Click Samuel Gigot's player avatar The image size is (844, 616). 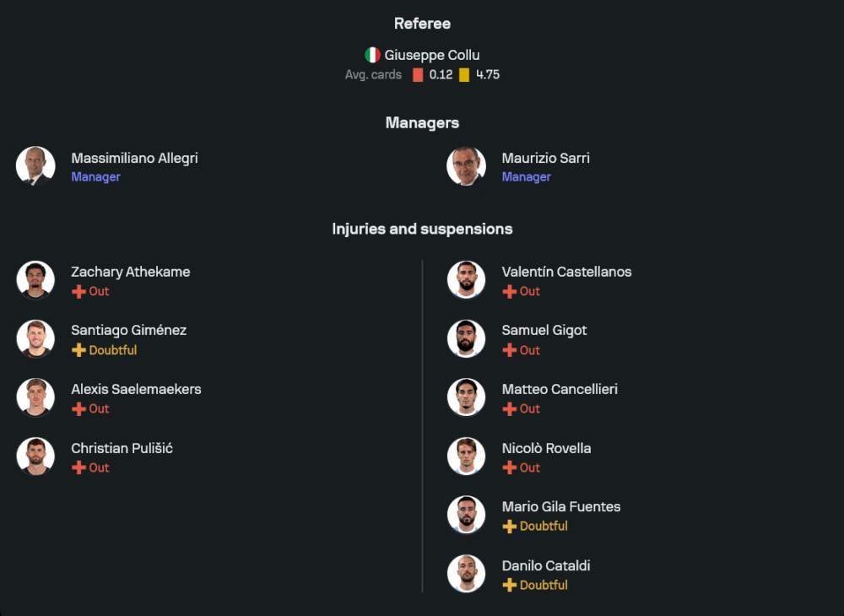[466, 339]
